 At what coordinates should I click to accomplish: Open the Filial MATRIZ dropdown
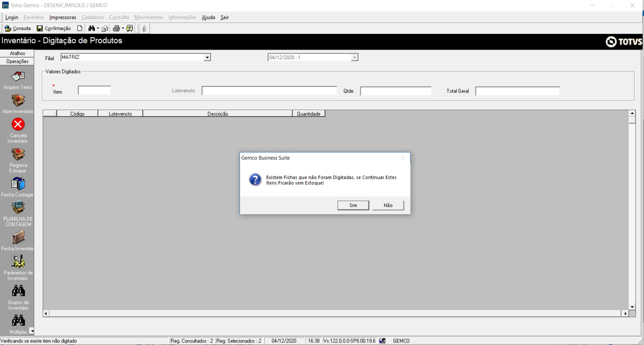pos(207,58)
